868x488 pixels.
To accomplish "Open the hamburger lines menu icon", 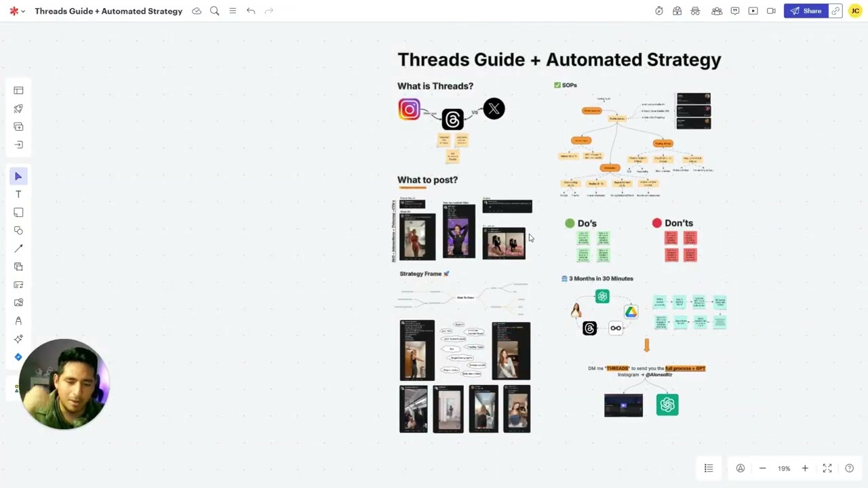I will point(233,11).
